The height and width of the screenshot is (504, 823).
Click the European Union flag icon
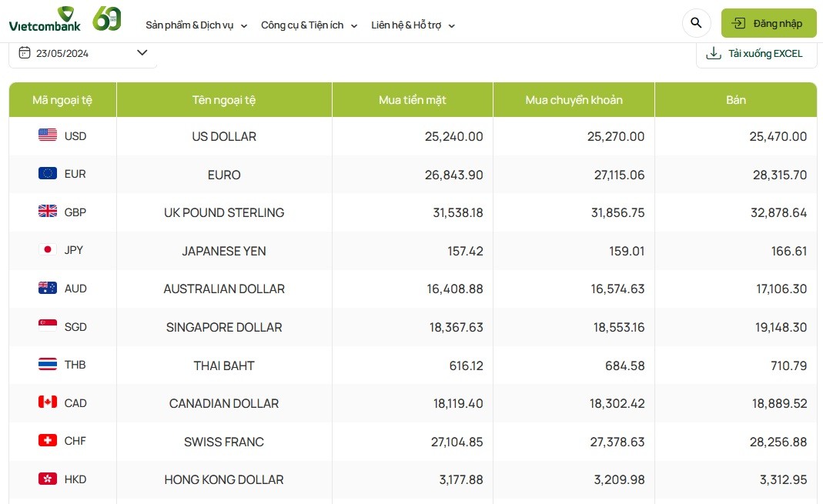point(48,174)
